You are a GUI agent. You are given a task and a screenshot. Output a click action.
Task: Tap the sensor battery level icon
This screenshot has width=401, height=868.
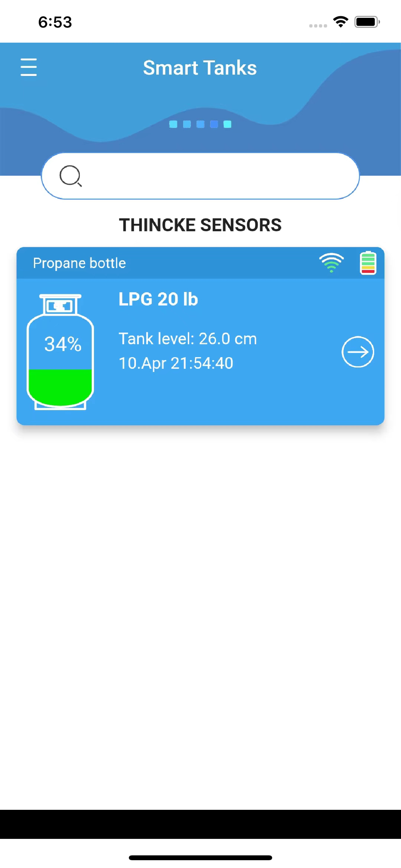[368, 263]
